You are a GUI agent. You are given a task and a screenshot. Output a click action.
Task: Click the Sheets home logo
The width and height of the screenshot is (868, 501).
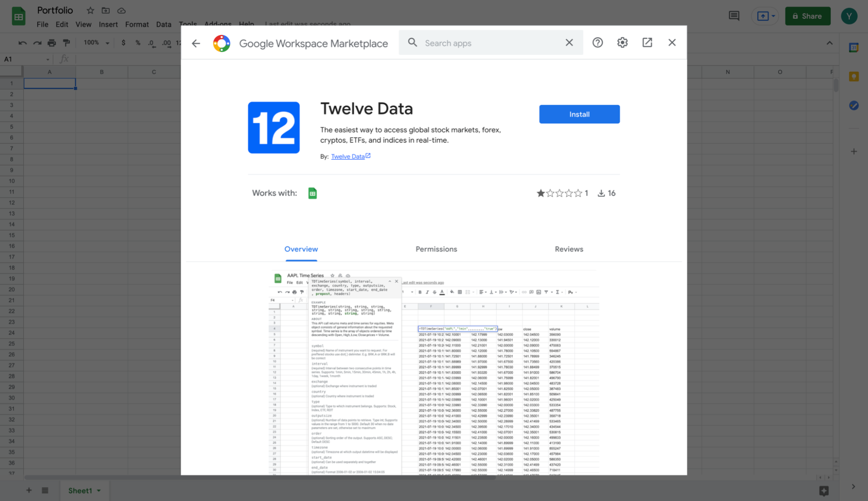click(18, 16)
